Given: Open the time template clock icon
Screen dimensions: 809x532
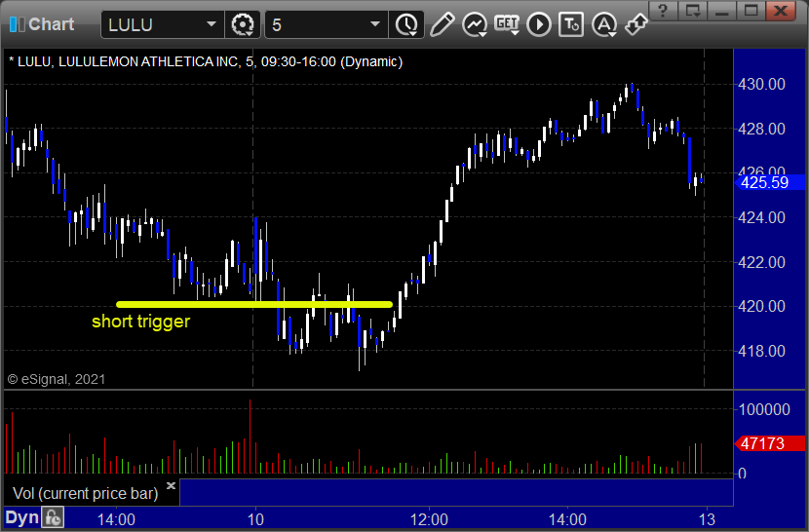Looking at the screenshot, I should tap(406, 24).
